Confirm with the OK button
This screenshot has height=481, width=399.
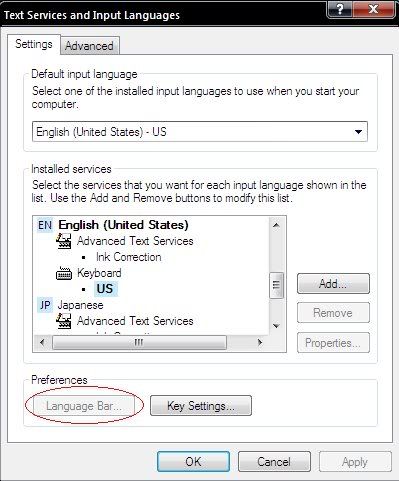pos(193,462)
